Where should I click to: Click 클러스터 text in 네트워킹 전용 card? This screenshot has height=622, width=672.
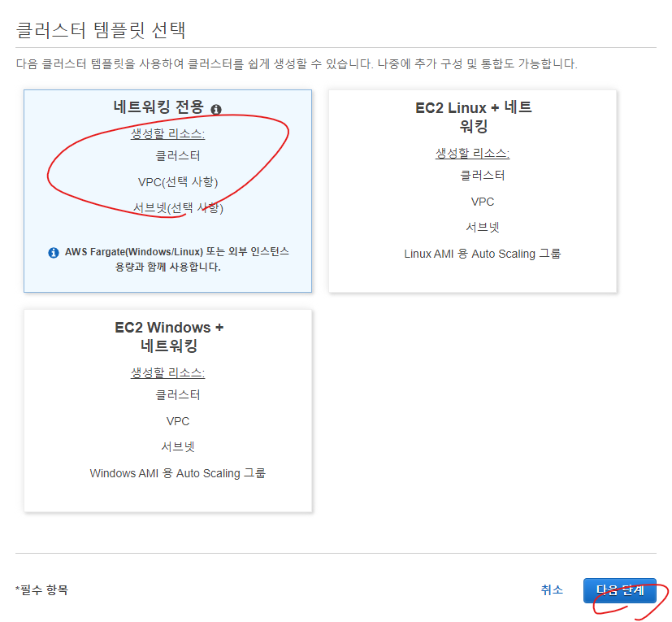click(x=177, y=156)
